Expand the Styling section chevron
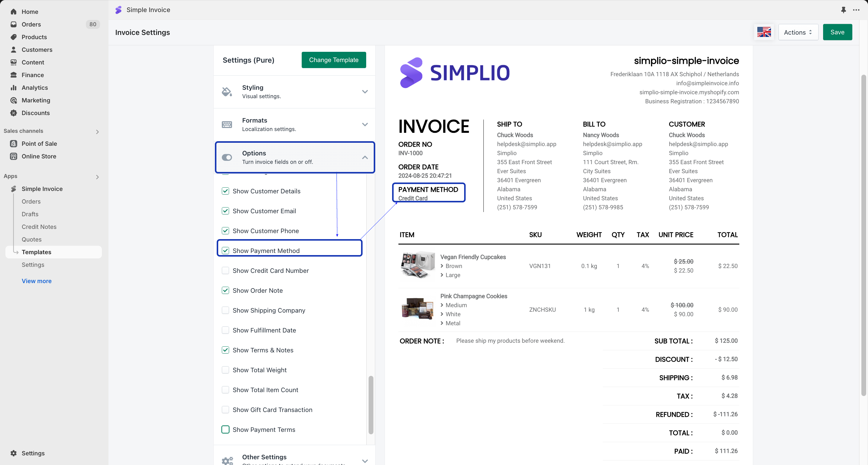Image resolution: width=868 pixels, height=465 pixels. point(365,92)
